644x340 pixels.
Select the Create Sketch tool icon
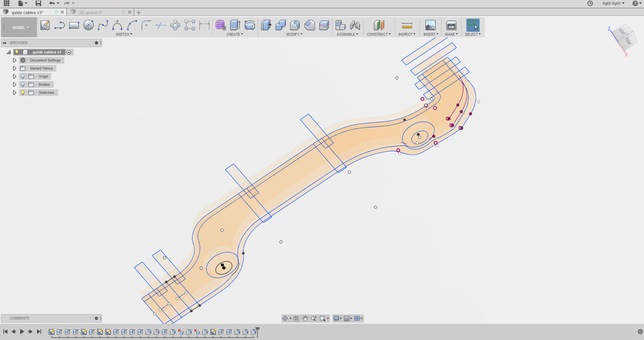pyautogui.click(x=45, y=25)
